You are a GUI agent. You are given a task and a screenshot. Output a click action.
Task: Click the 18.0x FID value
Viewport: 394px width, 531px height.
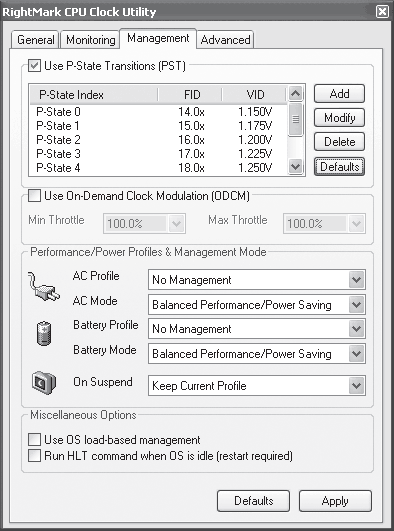click(191, 168)
